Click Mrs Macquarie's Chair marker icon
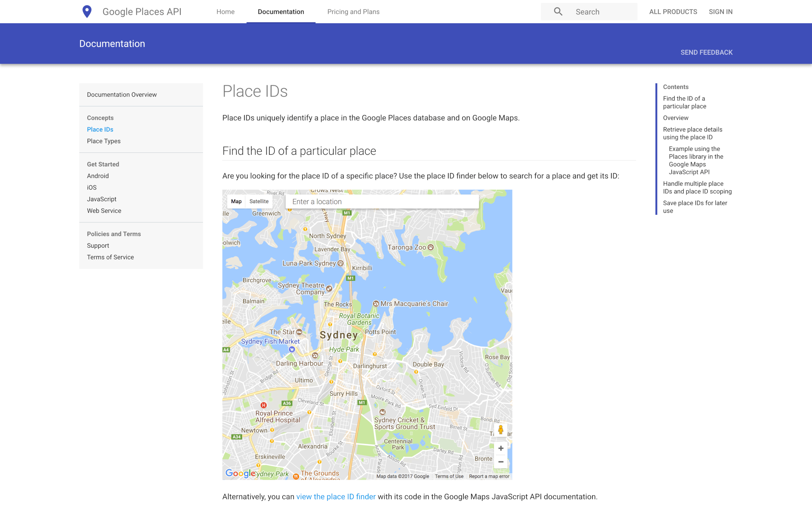812x508 pixels. coord(376,304)
